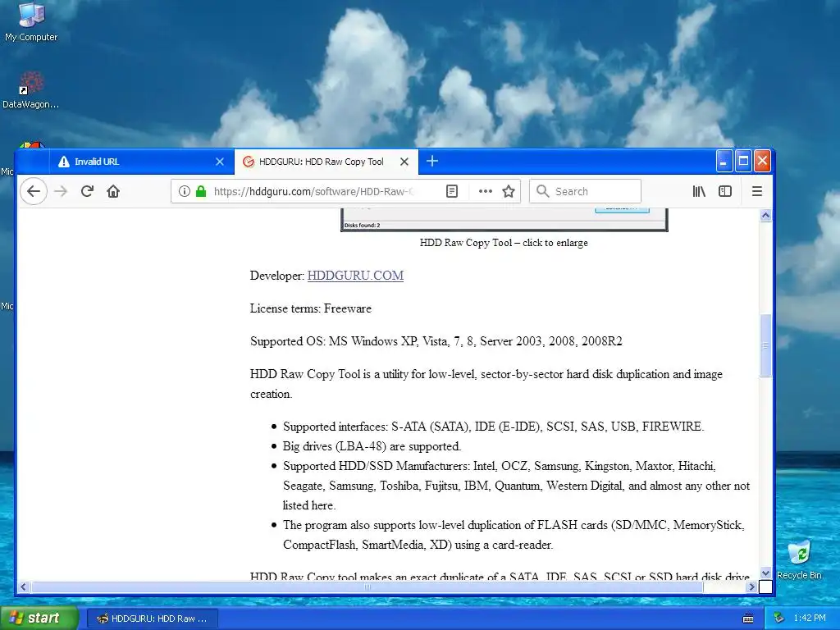This screenshot has height=630, width=840.
Task: Open the Firefox home page
Action: click(x=113, y=191)
